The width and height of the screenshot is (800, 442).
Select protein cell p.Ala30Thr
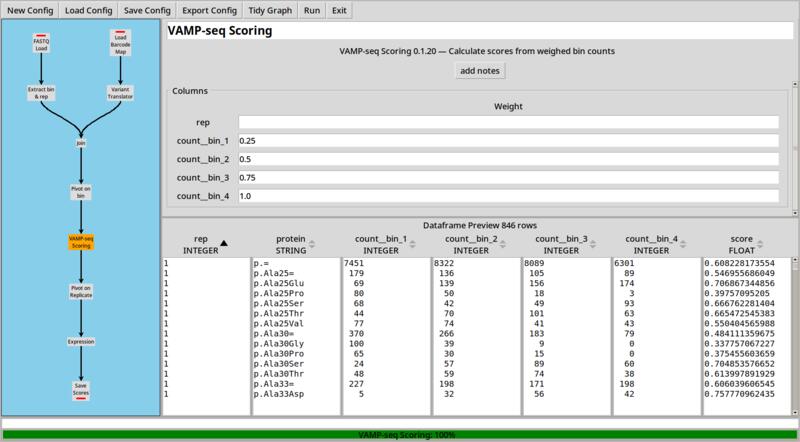pyautogui.click(x=279, y=374)
